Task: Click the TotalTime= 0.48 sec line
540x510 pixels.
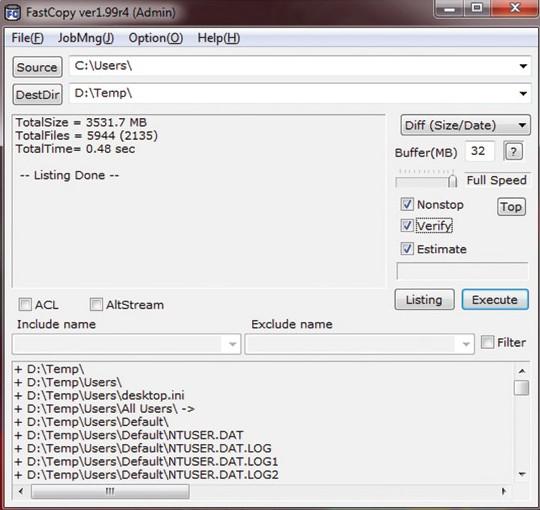Action: click(75, 149)
